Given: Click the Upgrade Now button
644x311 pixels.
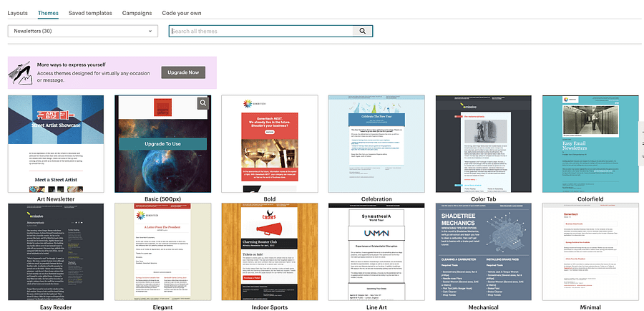Looking at the screenshot, I should click(183, 72).
